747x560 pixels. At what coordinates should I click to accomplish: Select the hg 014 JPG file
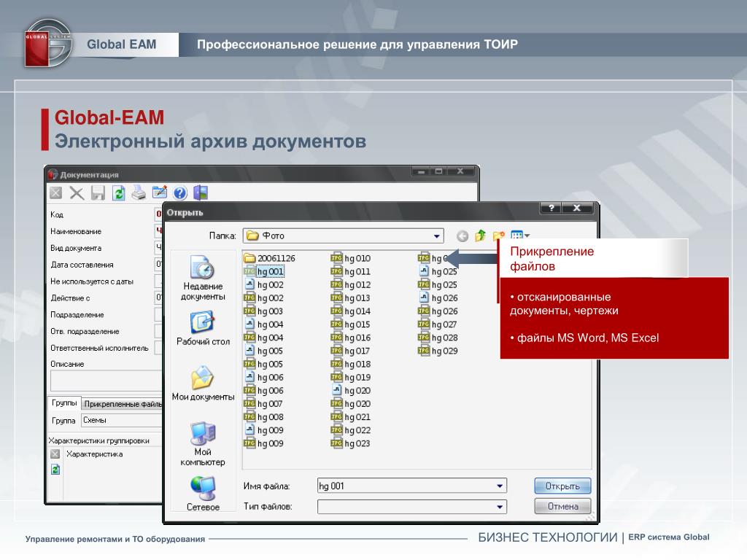(351, 311)
